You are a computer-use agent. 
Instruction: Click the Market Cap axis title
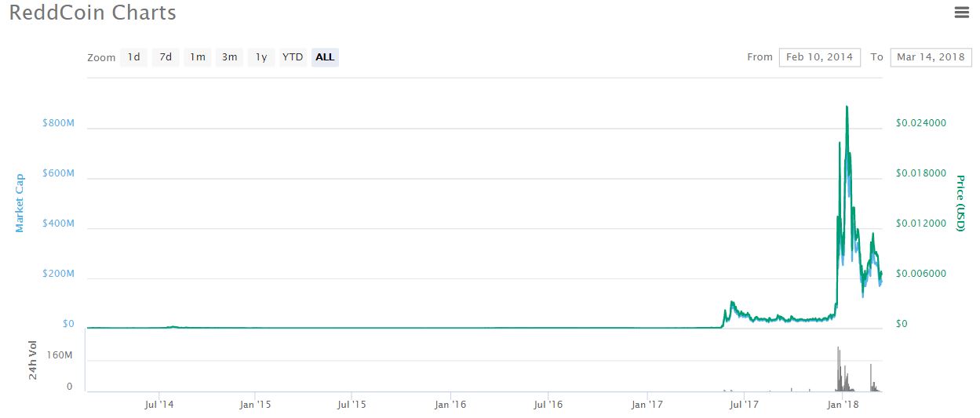(20, 203)
